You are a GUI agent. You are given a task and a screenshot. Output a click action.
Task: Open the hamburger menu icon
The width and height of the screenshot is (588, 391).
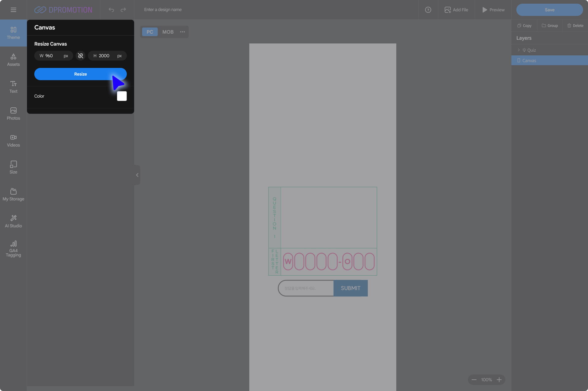(13, 10)
